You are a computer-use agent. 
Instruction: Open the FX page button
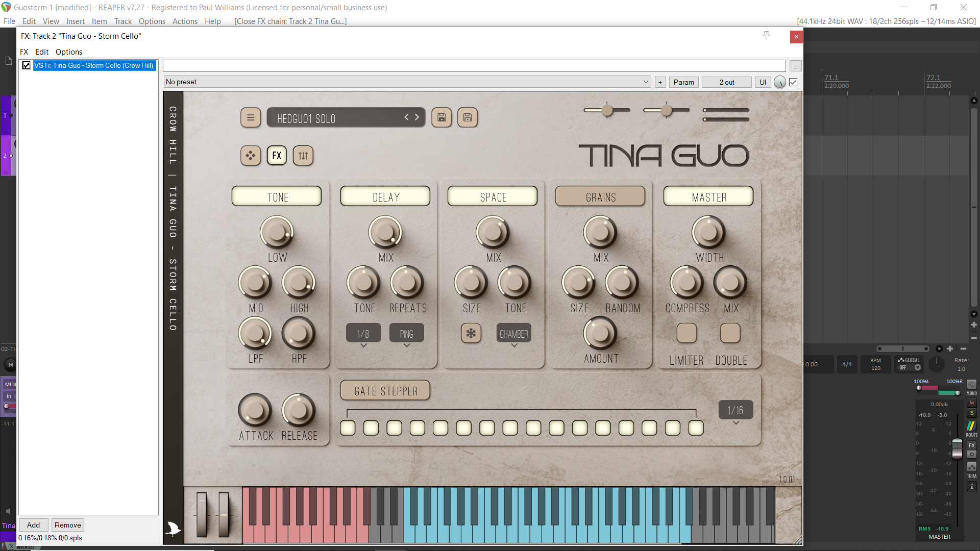click(277, 156)
